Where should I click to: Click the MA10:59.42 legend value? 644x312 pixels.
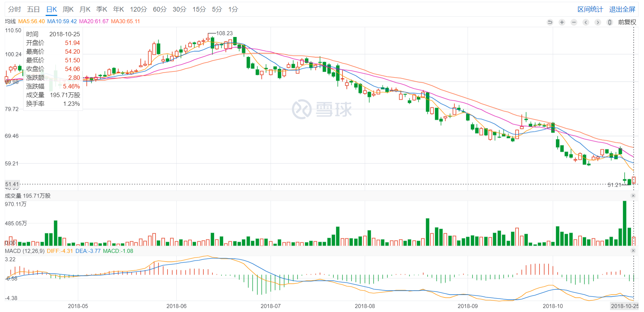(62, 21)
